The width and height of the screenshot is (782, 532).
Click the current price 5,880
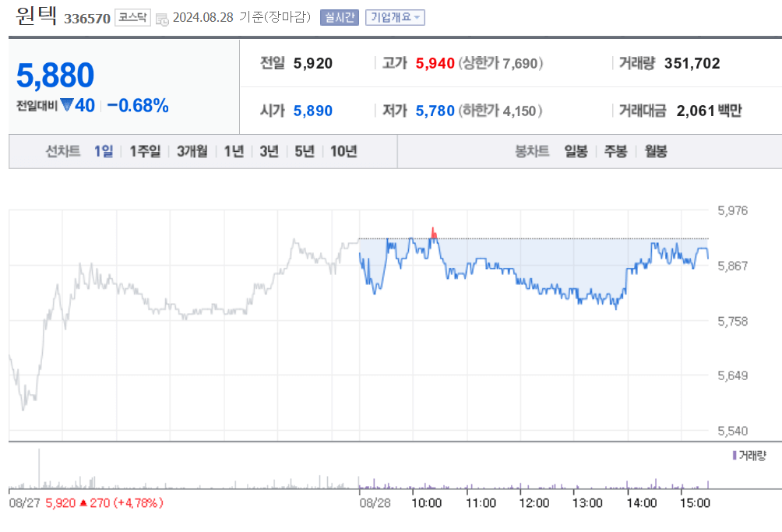[55, 76]
